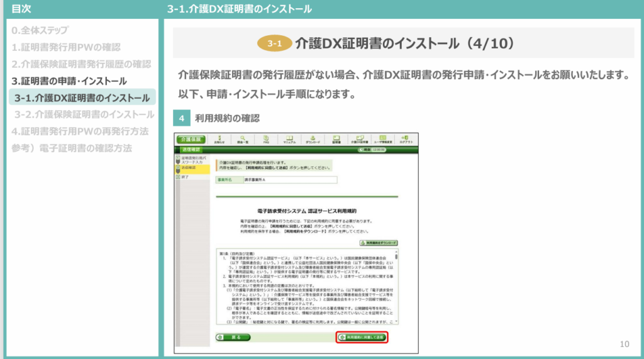Click the 送信確認 label in green bar
644x359 pixels.
[x=191, y=150]
